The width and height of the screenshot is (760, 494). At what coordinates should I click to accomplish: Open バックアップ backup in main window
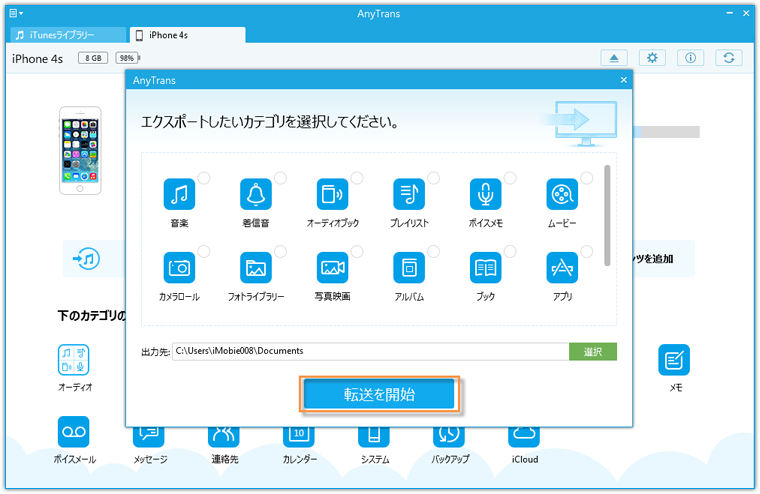(x=449, y=436)
